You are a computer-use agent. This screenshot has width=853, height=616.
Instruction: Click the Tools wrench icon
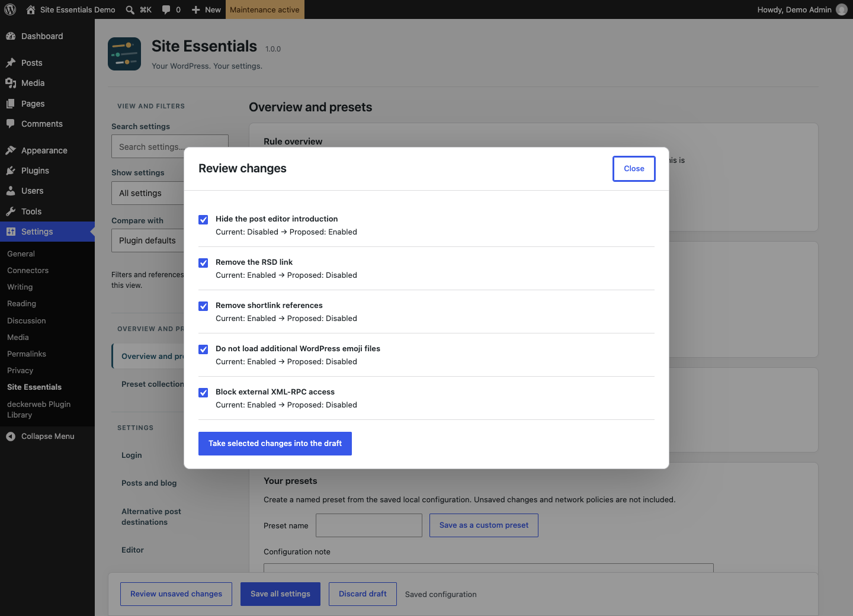tap(11, 211)
